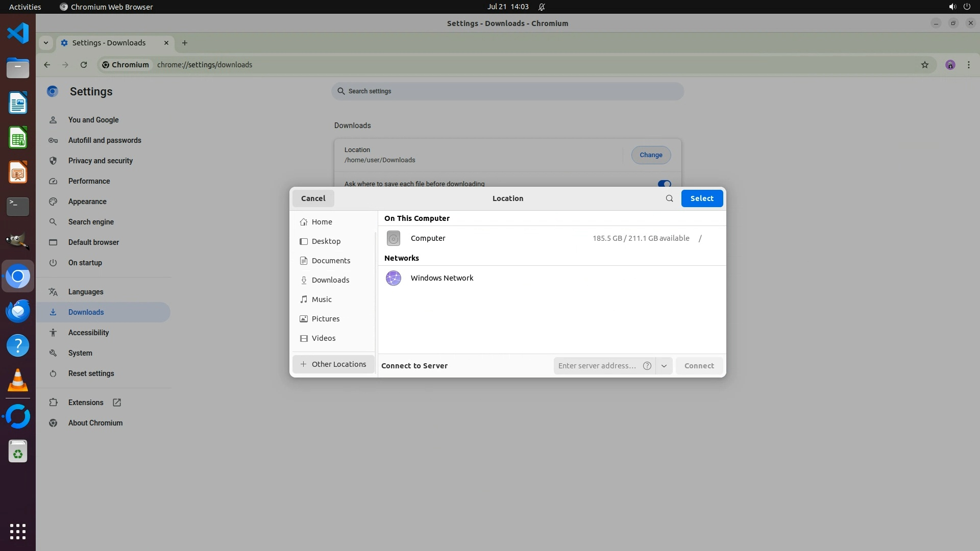The height and width of the screenshot is (551, 980).
Task: Open Privacy and security settings
Action: click(100, 161)
